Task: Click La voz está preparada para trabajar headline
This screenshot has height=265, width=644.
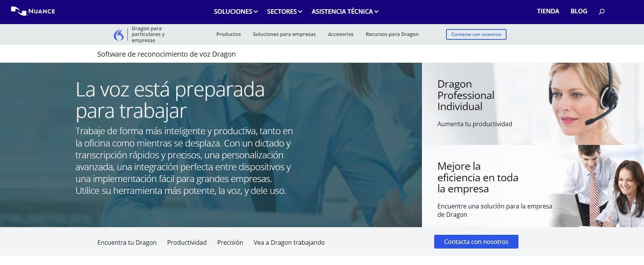Action: pos(170,100)
